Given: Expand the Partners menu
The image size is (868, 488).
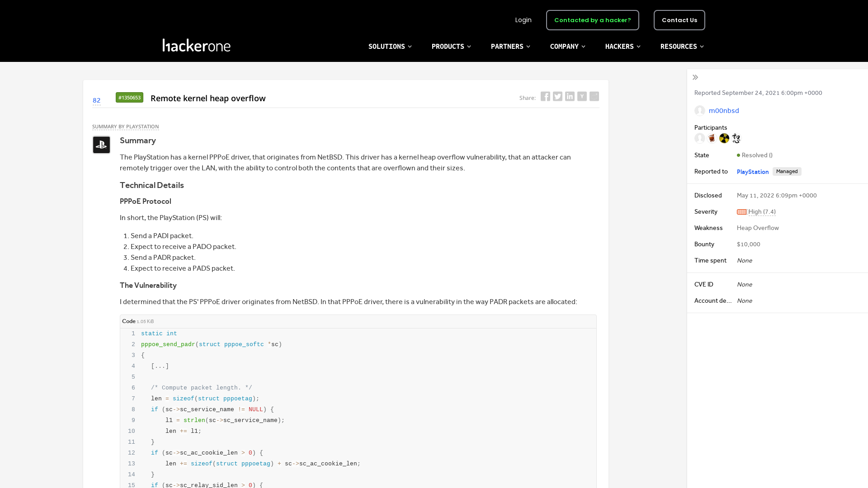Looking at the screenshot, I should point(510,47).
